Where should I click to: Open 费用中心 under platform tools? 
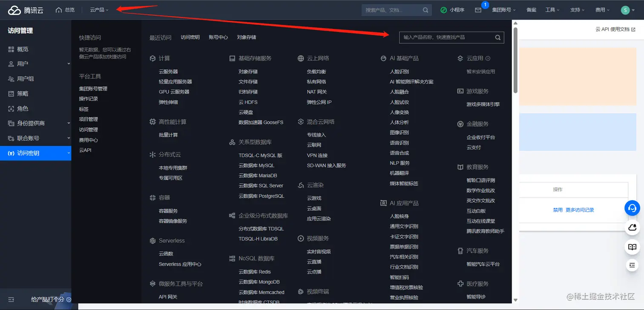coord(89,140)
